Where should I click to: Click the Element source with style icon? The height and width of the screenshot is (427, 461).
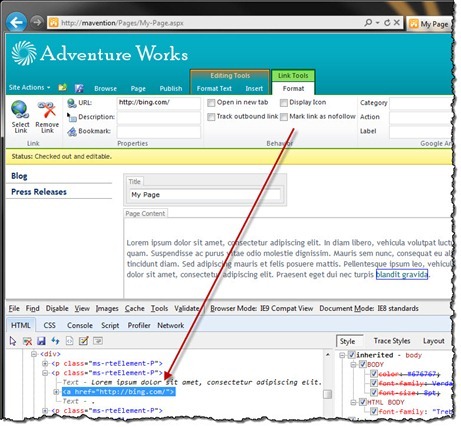click(x=69, y=341)
